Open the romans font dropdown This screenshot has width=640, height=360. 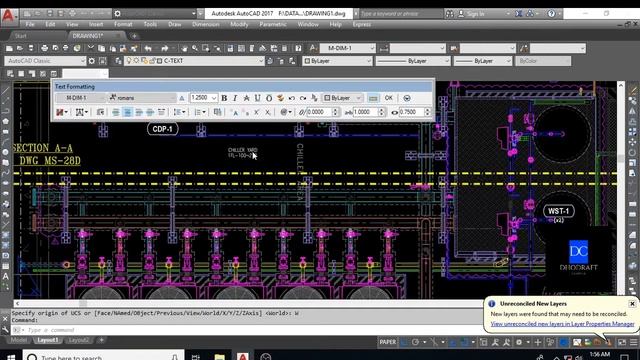click(x=142, y=98)
